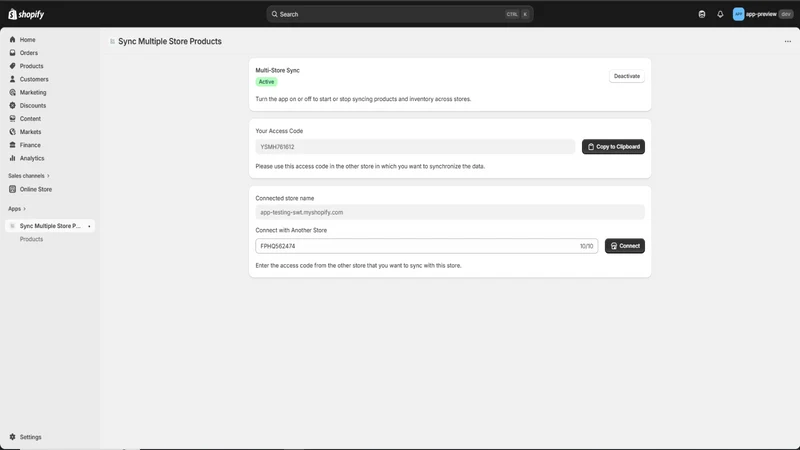The width and height of the screenshot is (800, 450).
Task: Expand the Sales channels section
Action: pos(29,176)
